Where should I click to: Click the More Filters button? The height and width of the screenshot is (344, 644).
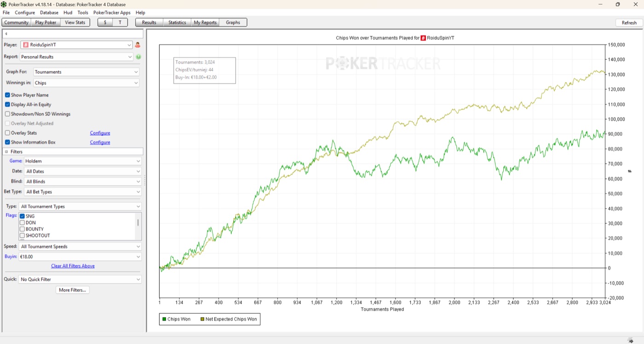72,290
